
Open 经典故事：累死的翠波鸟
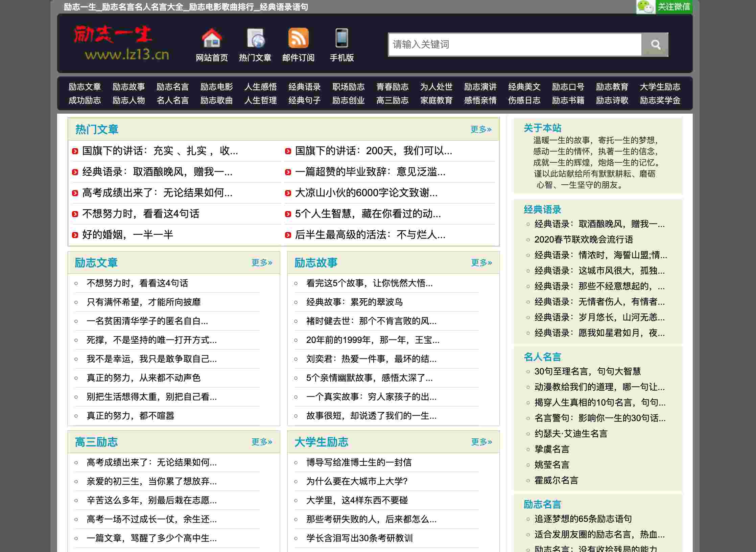point(354,302)
